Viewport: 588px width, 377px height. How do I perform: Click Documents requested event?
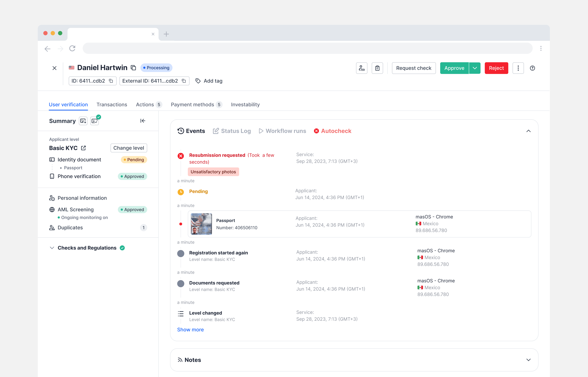214,283
